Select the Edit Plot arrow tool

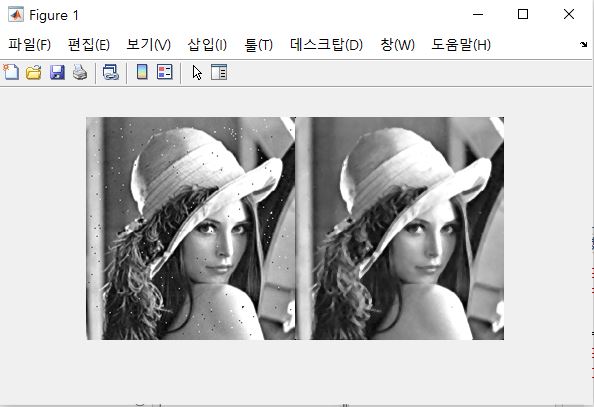(197, 72)
